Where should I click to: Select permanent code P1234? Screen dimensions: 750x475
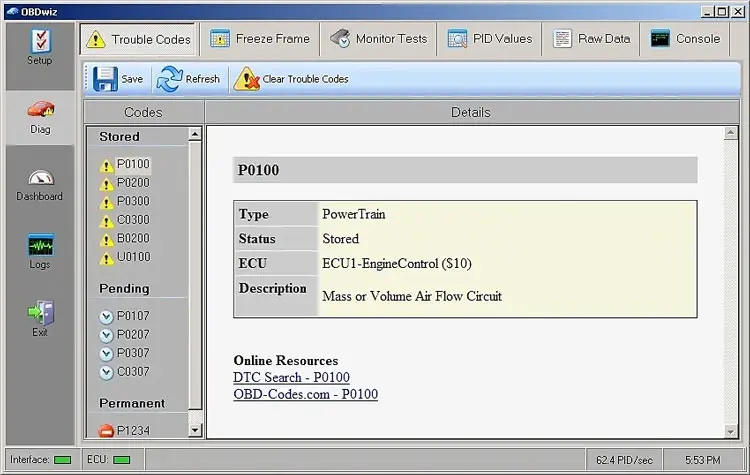[133, 431]
